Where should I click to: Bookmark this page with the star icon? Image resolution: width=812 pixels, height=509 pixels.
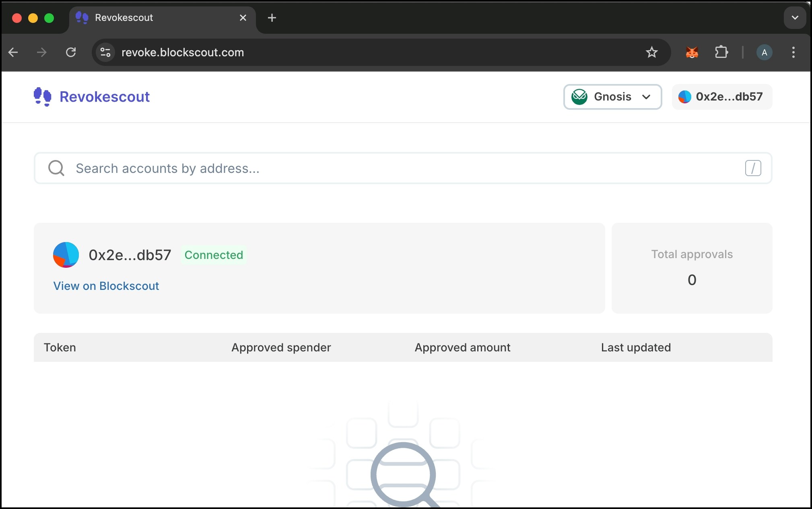(x=651, y=52)
